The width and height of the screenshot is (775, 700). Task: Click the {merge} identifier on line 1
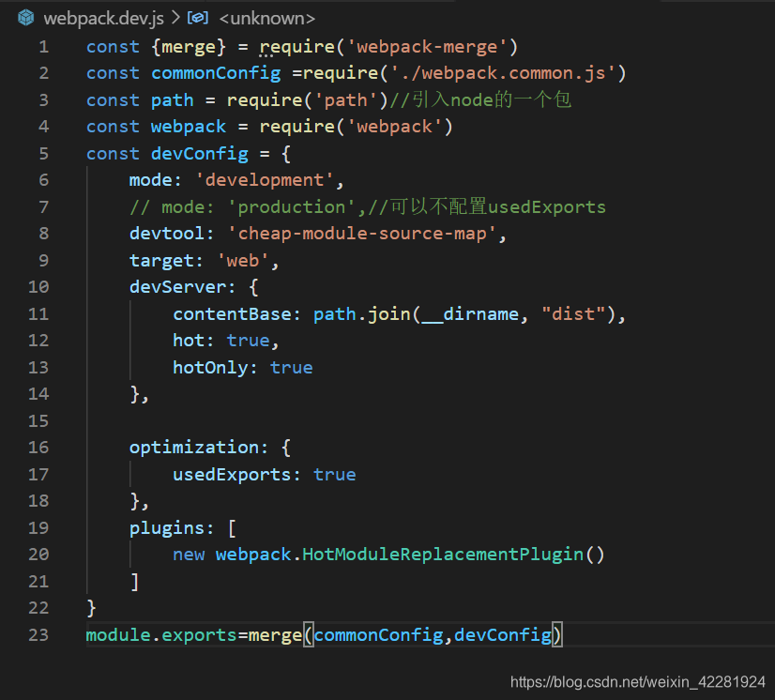(x=189, y=47)
